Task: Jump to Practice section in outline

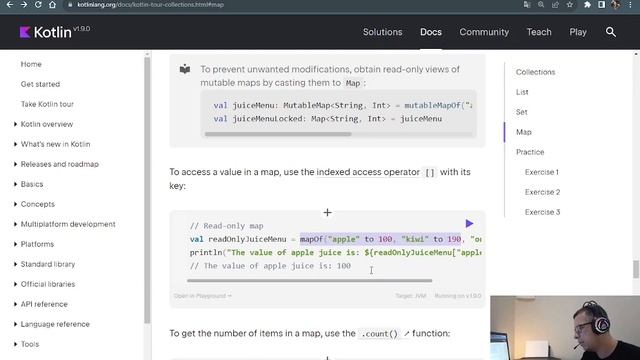Action: pyautogui.click(x=530, y=152)
